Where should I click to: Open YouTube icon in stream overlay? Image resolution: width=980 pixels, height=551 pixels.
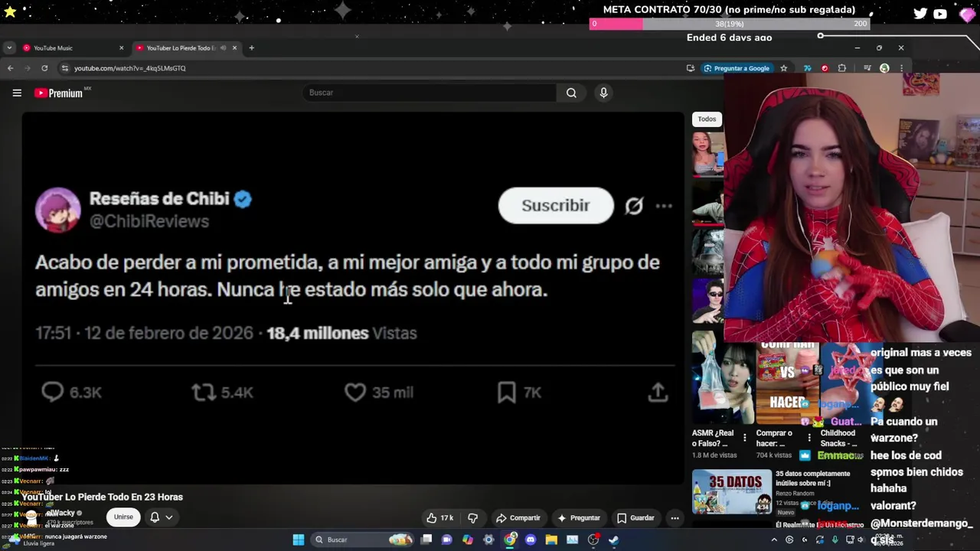point(940,13)
